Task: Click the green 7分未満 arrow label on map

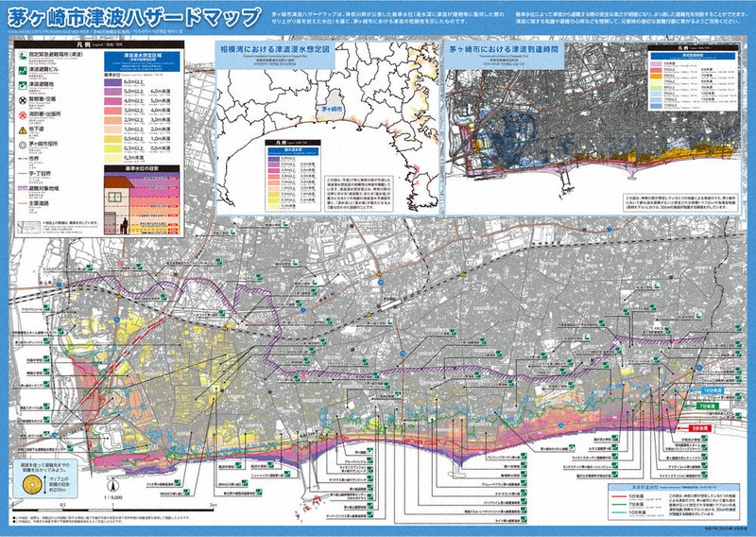Action: (709, 407)
